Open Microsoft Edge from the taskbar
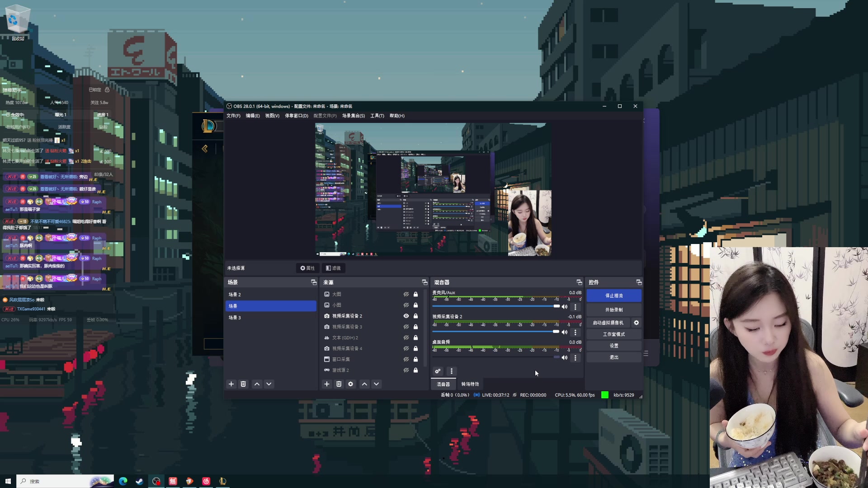Viewport: 868px width, 488px height. [x=123, y=481]
